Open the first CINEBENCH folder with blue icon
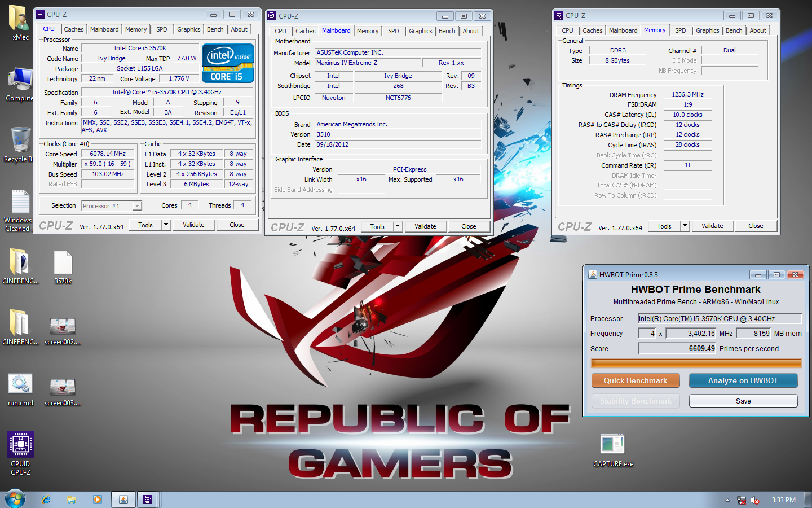The image size is (812, 508). pyautogui.click(x=20, y=265)
